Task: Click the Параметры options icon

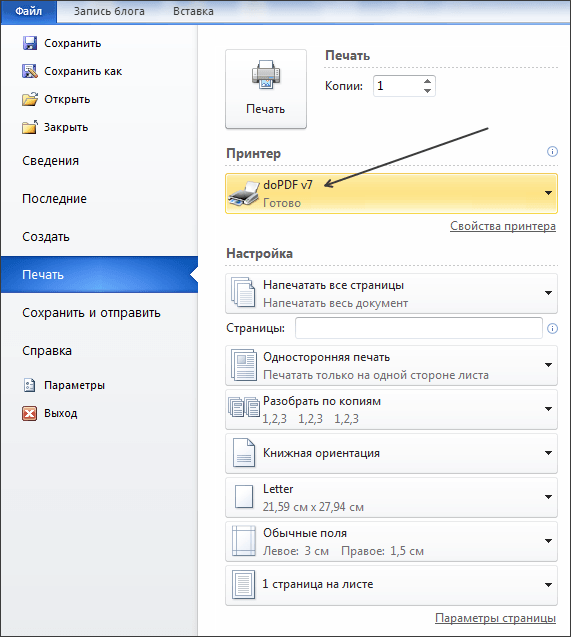Action: pyautogui.click(x=29, y=385)
